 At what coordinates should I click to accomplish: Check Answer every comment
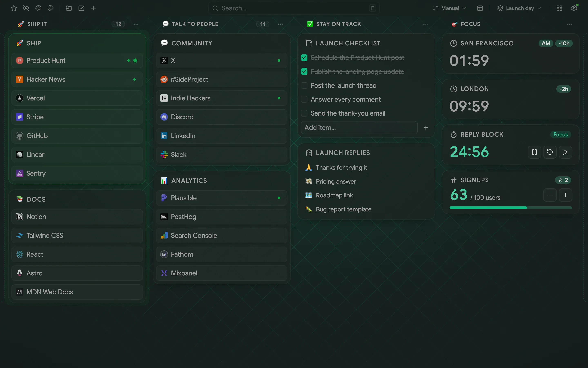pyautogui.click(x=304, y=99)
